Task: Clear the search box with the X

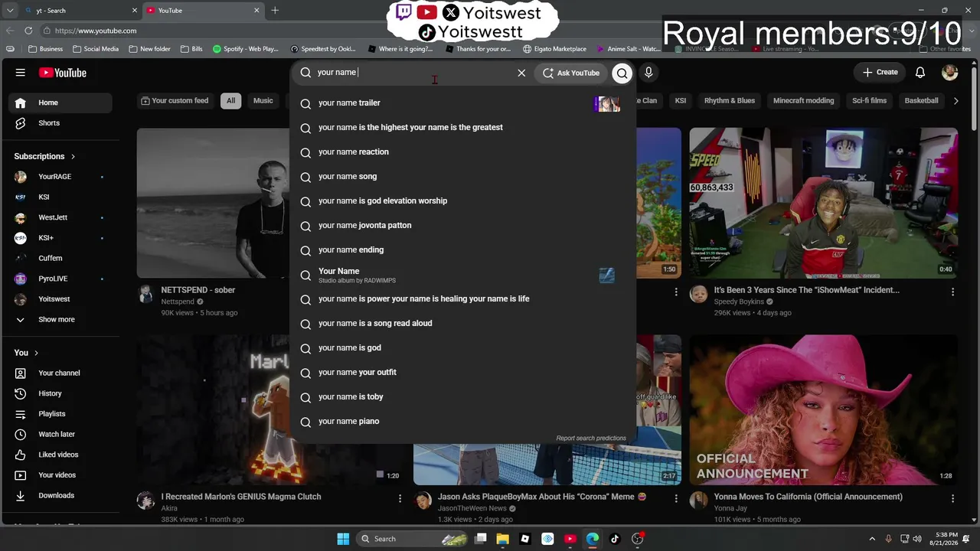Action: (x=521, y=73)
